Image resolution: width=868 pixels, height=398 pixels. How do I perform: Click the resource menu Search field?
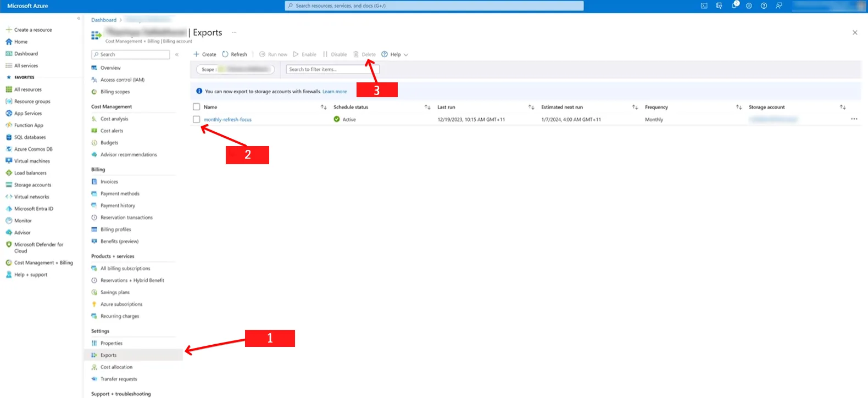[131, 54]
